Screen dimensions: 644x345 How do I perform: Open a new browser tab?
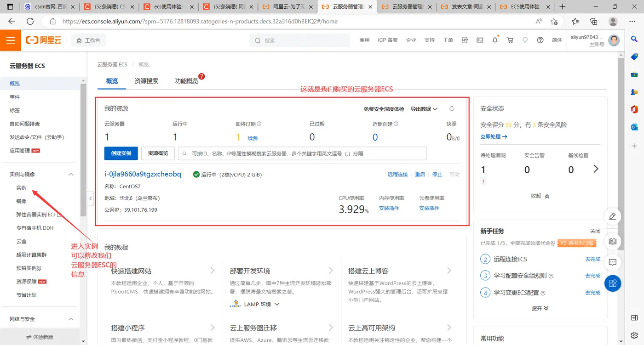pos(562,7)
